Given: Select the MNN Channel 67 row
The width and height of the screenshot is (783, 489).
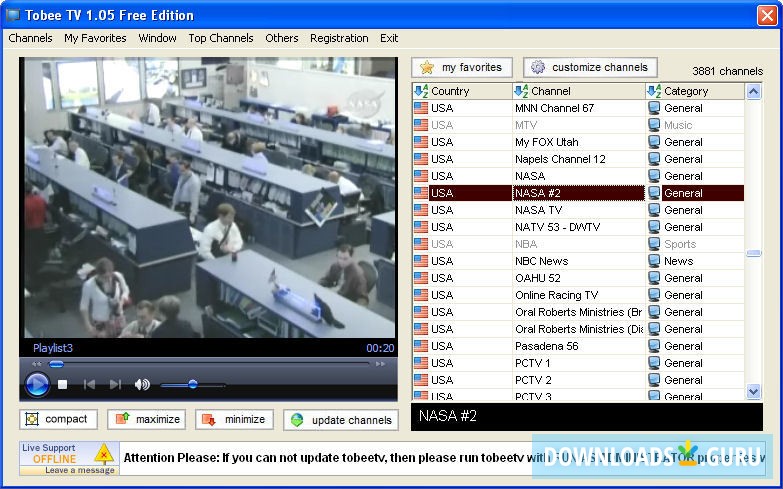Looking at the screenshot, I should 578,108.
